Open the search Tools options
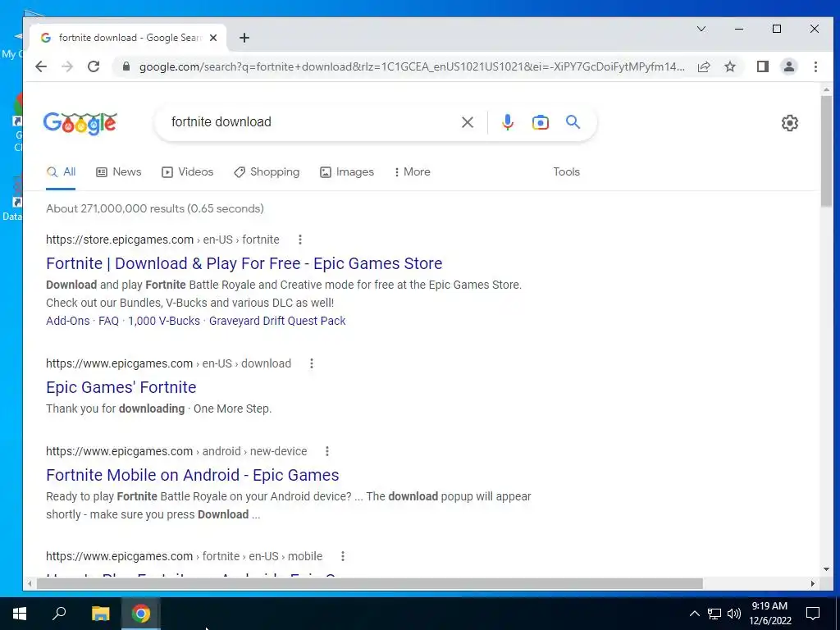 [566, 172]
